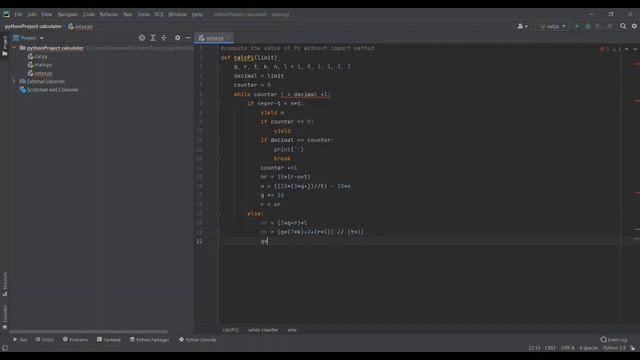Viewport: 640px width, 360px height.
Task: Click the cursor position indicator in status bar
Action: (x=534, y=348)
